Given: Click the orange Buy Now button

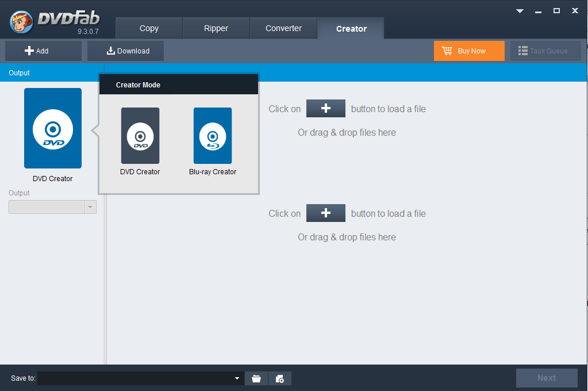Looking at the screenshot, I should 469,51.
